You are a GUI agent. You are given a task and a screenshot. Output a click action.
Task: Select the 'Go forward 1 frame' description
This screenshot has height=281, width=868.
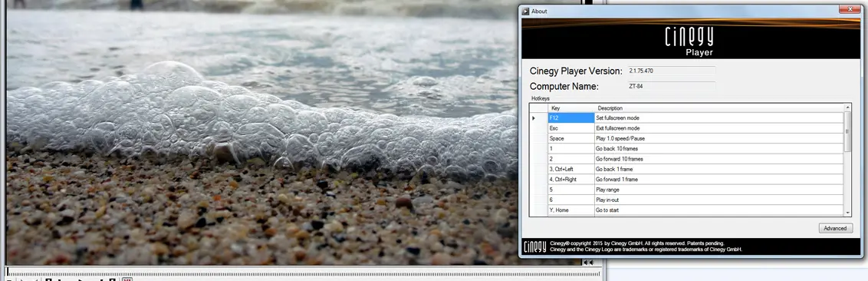pos(718,180)
